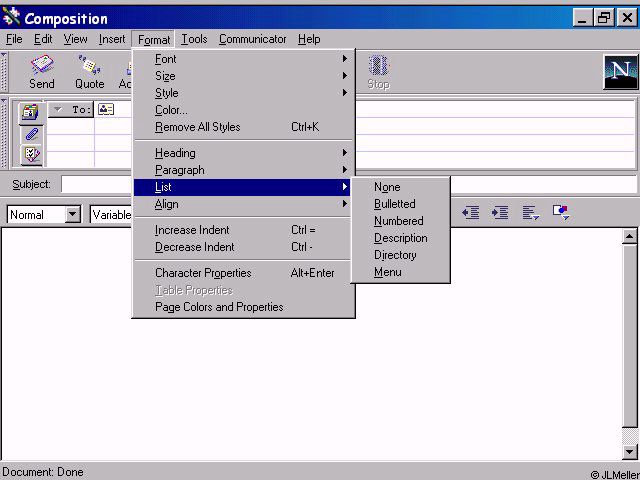Click the address book card icon next to To:
The height and width of the screenshot is (480, 640).
point(106,109)
